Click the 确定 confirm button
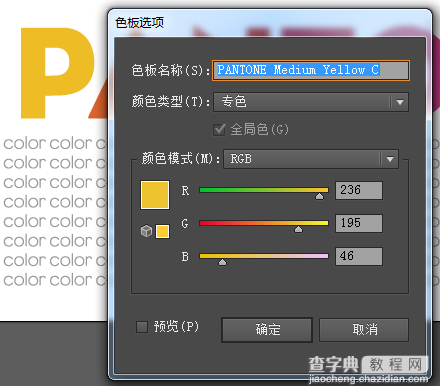 [267, 330]
